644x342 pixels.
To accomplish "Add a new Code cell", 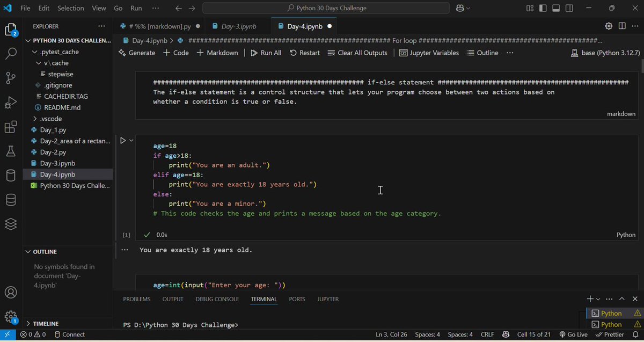I will pyautogui.click(x=176, y=53).
